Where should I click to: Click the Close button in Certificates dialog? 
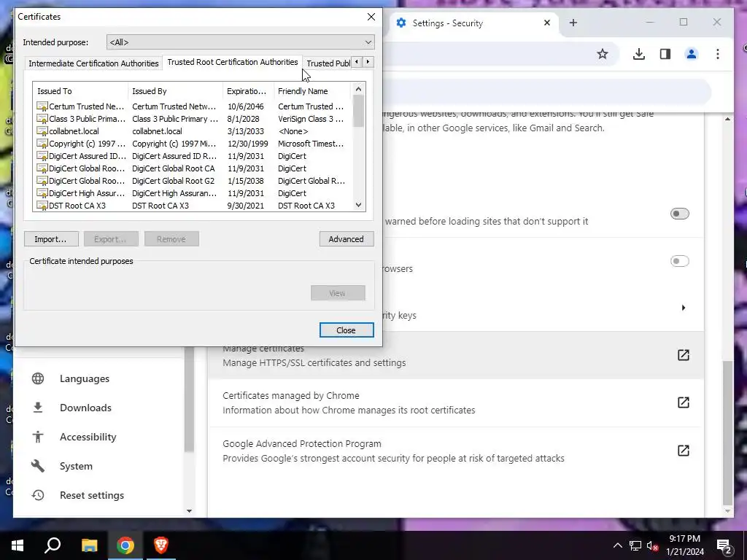(x=347, y=330)
